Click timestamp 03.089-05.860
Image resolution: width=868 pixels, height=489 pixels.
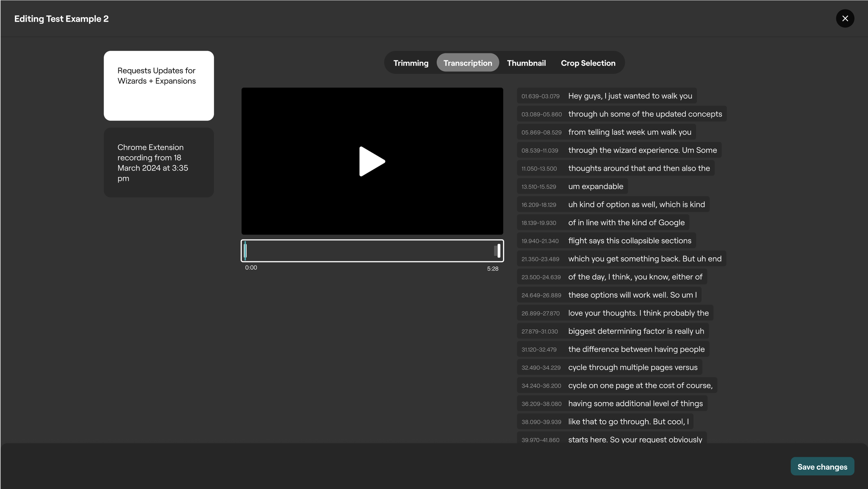pos(541,114)
